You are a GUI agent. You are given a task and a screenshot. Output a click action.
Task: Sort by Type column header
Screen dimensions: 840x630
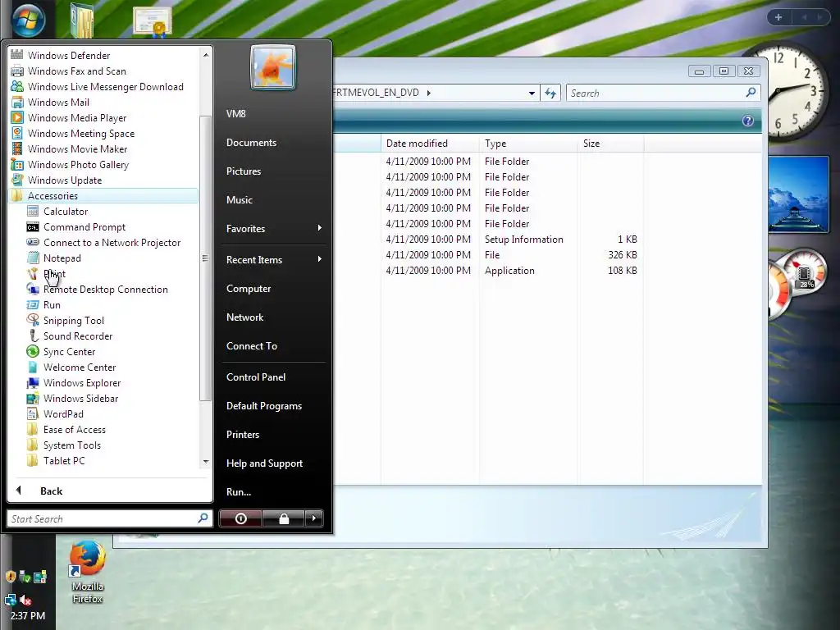(528, 143)
